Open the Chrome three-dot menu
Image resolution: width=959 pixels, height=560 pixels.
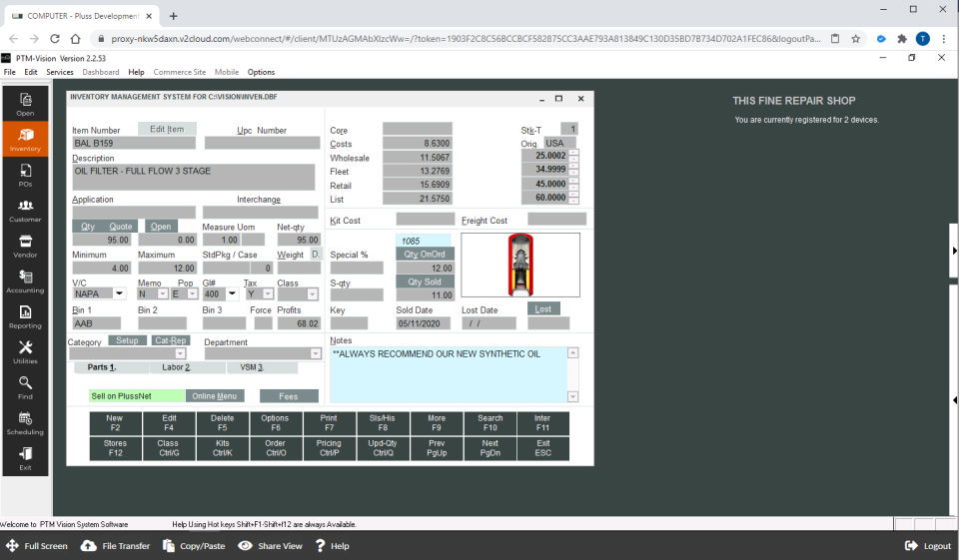click(944, 39)
